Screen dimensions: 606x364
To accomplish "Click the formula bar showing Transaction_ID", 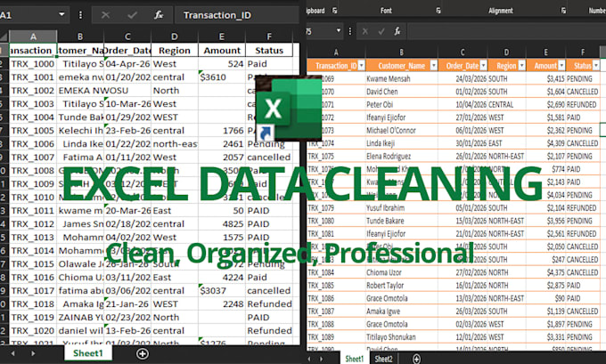I will pos(236,15).
